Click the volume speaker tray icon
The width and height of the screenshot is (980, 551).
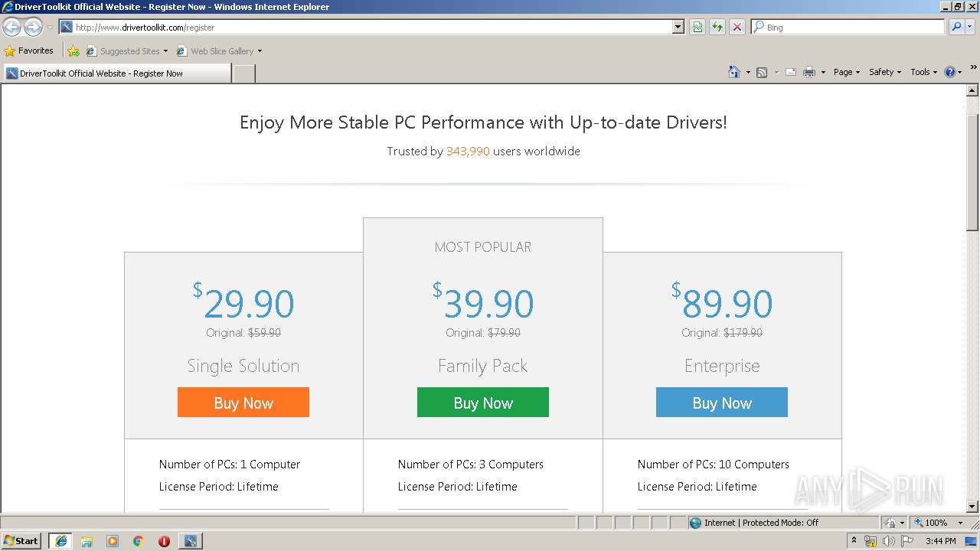coord(889,541)
